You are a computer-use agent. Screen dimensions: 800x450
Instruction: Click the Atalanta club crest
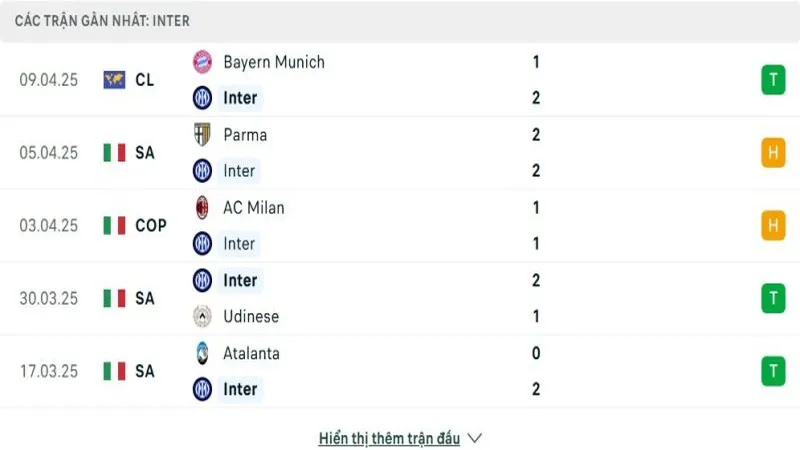202,353
